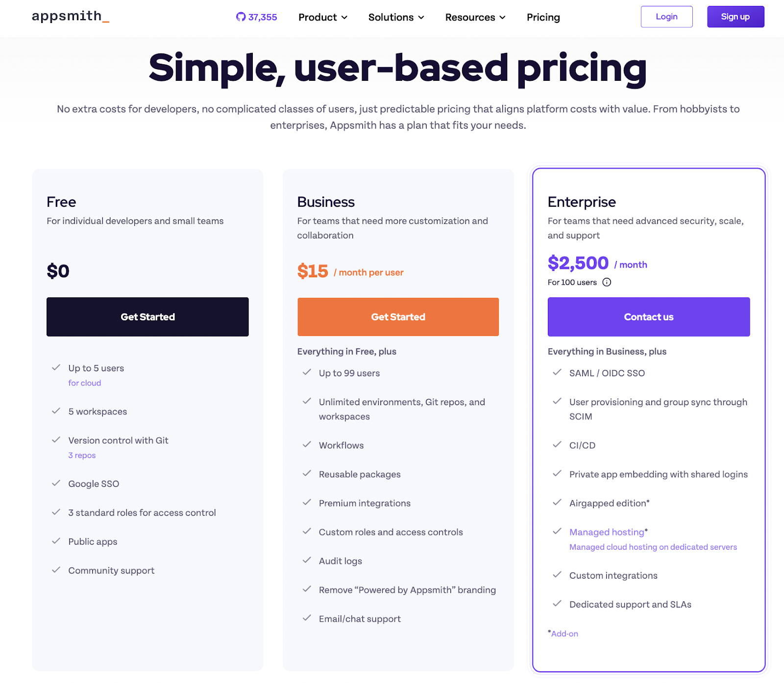The image size is (784, 683).
Task: Get Started with the Free plan
Action: coord(147,317)
